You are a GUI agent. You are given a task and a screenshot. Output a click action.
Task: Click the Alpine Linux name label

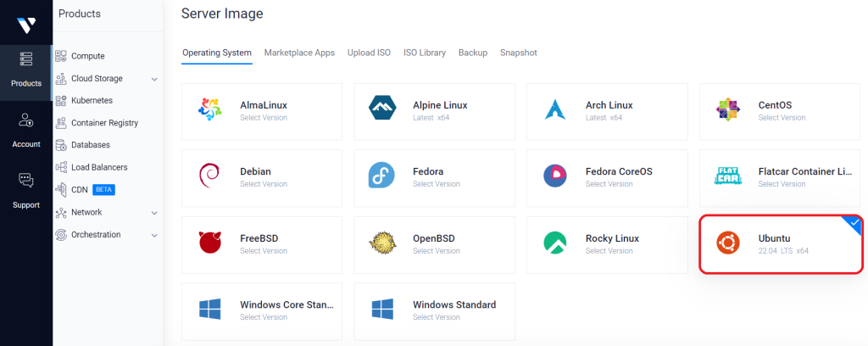click(x=440, y=105)
